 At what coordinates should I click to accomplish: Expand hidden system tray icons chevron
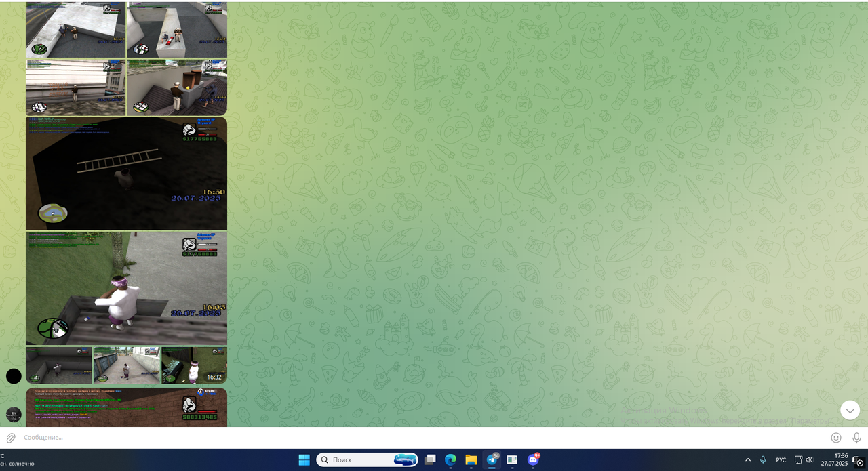pyautogui.click(x=748, y=459)
